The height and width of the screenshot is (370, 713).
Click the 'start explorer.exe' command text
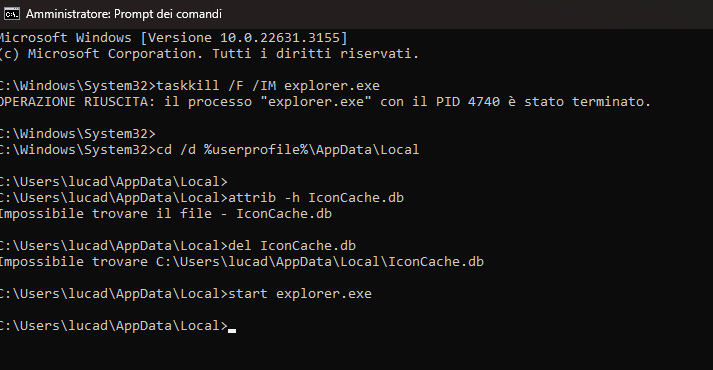coord(300,294)
